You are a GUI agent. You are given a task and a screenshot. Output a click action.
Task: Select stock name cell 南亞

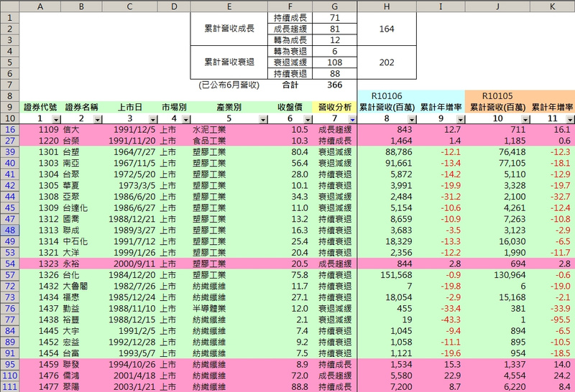pyautogui.click(x=81, y=164)
